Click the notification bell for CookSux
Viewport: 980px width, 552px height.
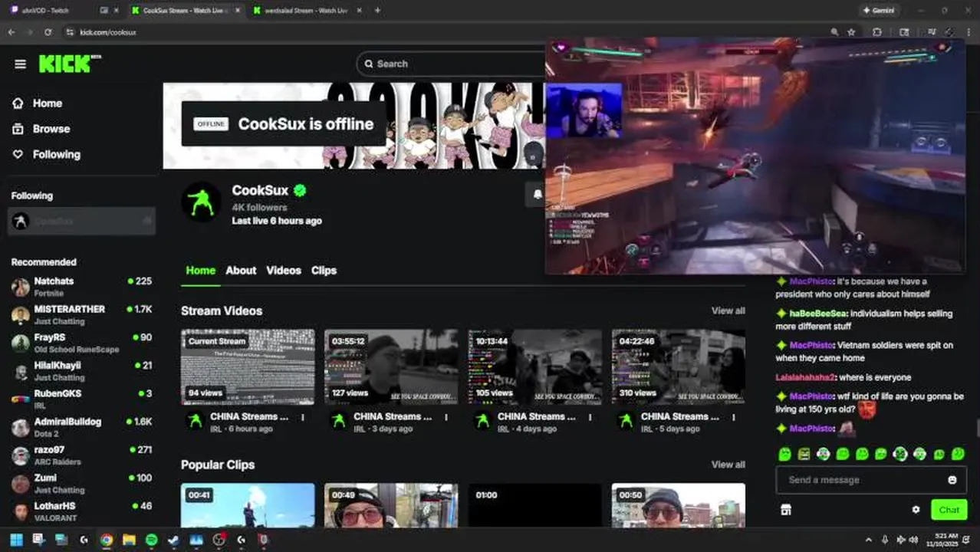coord(537,195)
